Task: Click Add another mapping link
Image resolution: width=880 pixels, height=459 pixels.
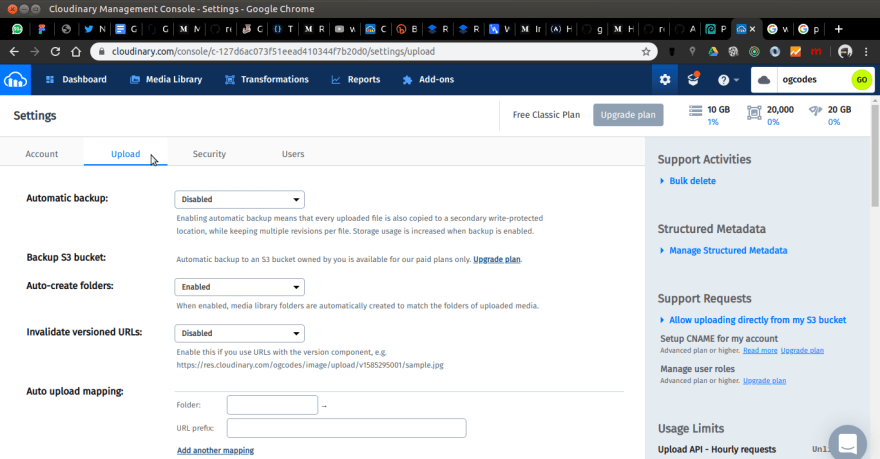Action: [216, 451]
